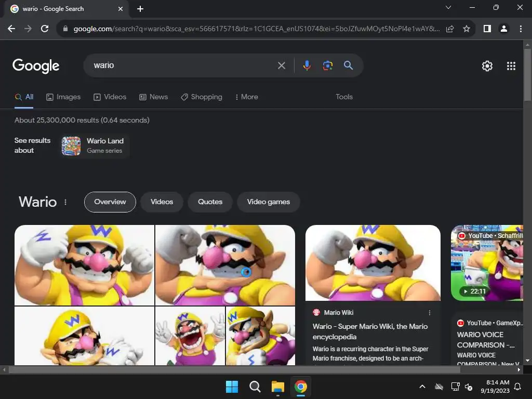Open options next to Wario heading
This screenshot has height=399, width=532.
pyautogui.click(x=65, y=202)
